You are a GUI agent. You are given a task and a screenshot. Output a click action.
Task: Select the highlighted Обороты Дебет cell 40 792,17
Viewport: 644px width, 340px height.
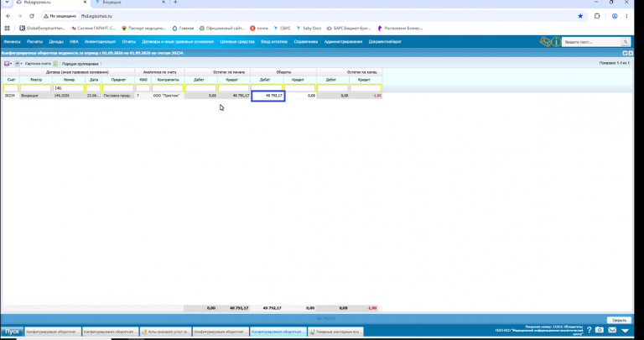pos(267,96)
